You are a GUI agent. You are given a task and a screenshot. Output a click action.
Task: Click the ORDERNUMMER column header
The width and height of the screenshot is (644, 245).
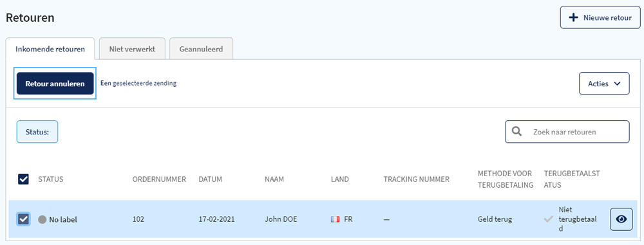pyautogui.click(x=159, y=179)
